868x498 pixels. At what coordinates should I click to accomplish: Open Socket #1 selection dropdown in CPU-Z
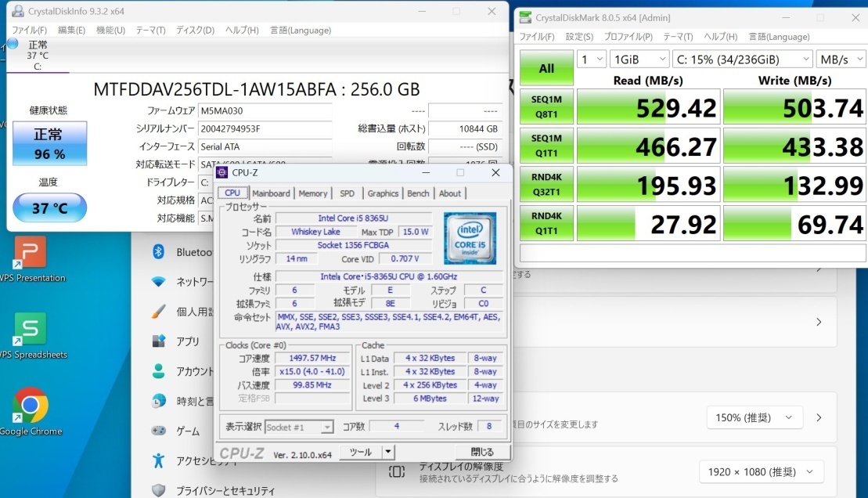click(x=299, y=427)
